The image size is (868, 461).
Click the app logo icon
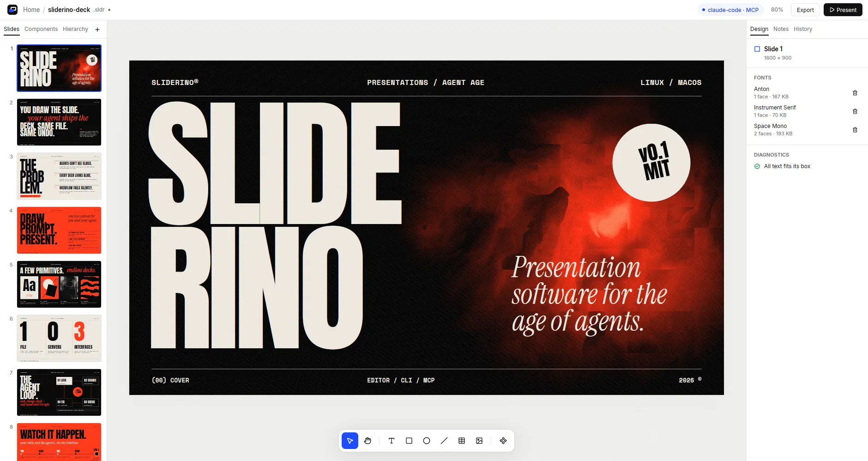pos(12,10)
